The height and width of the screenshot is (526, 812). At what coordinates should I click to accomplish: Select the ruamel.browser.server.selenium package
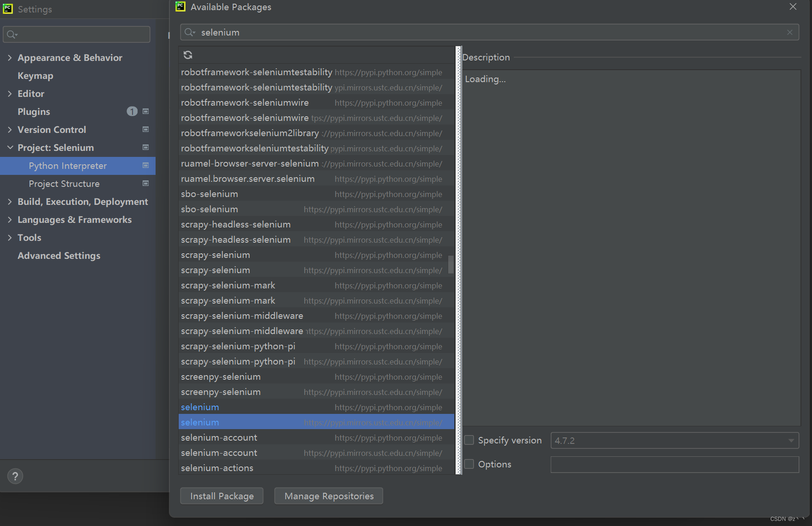tap(316, 179)
